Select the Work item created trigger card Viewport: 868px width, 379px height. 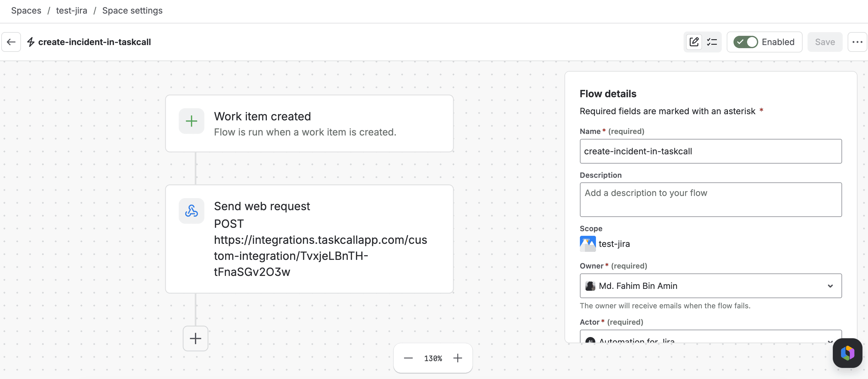point(309,123)
